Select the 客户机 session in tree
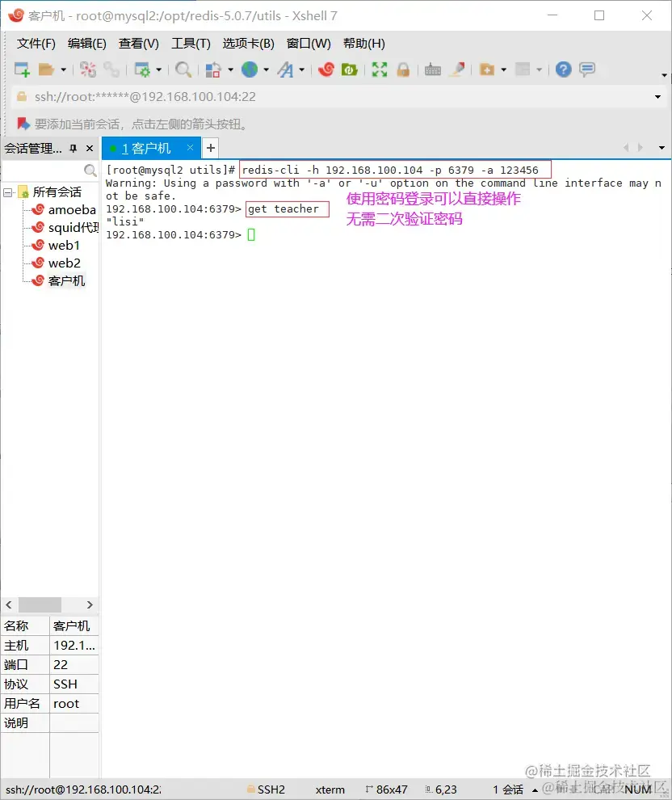 pyautogui.click(x=66, y=281)
